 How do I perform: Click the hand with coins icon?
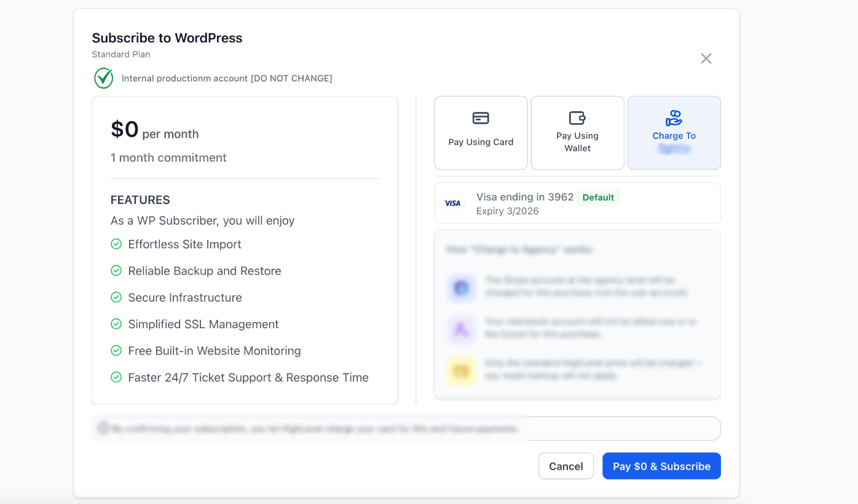click(674, 118)
